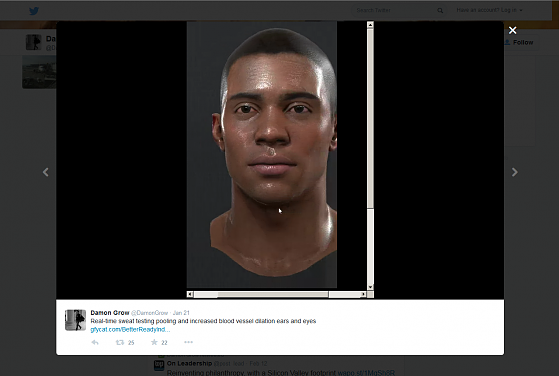Viewport: 559px width, 376px height.
Task: Click the vertical scrollbar down arrow
Action: point(370,287)
